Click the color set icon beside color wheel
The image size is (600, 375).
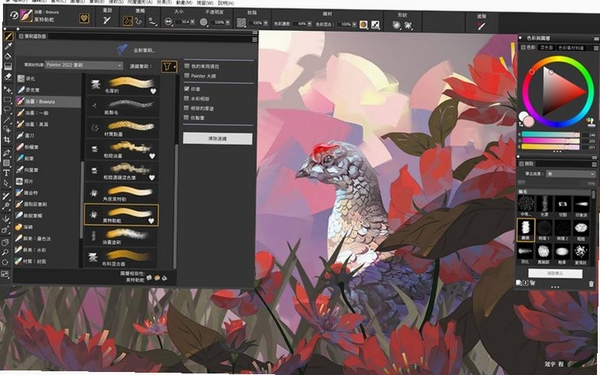point(590,122)
